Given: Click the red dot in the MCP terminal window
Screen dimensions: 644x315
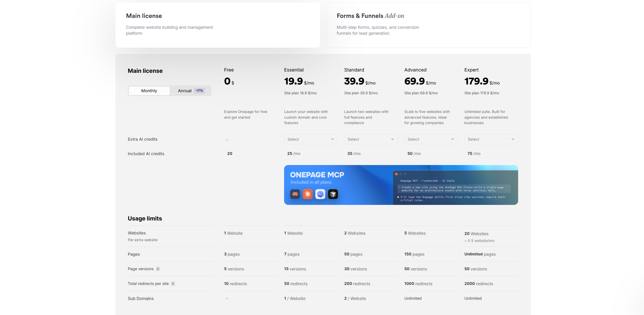Looking at the screenshot, I should point(396,174).
